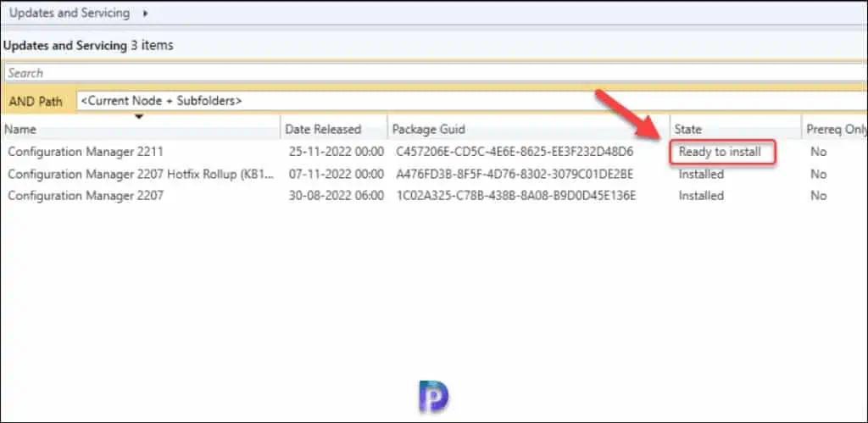Select the plain Configuration Manager 2207 row
Screen dimensions: 868x423
click(434, 196)
